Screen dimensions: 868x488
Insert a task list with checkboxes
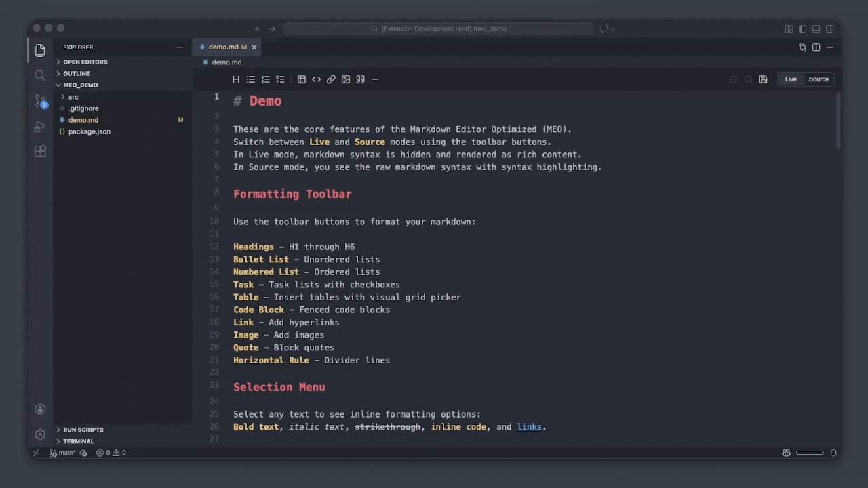[x=280, y=79]
